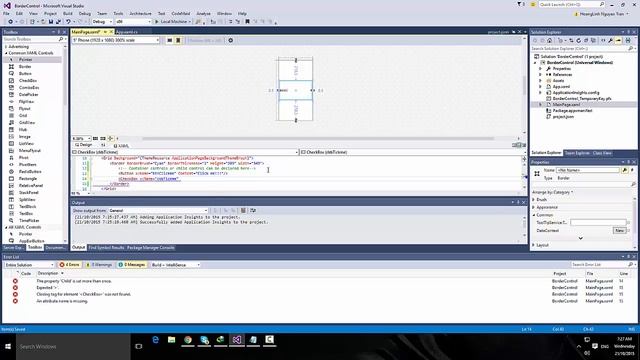Click New button next to DataContext

point(620,231)
